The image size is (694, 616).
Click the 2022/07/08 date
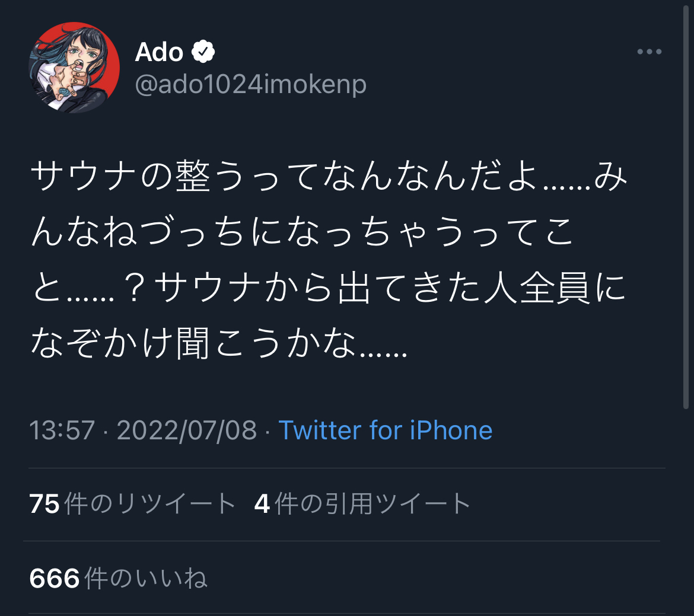coord(187,430)
